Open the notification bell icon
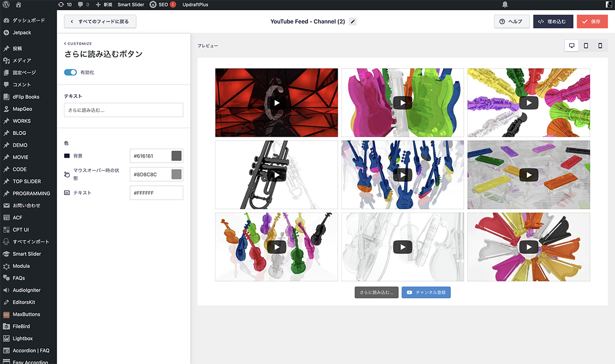The height and width of the screenshot is (364, 615). click(505, 5)
